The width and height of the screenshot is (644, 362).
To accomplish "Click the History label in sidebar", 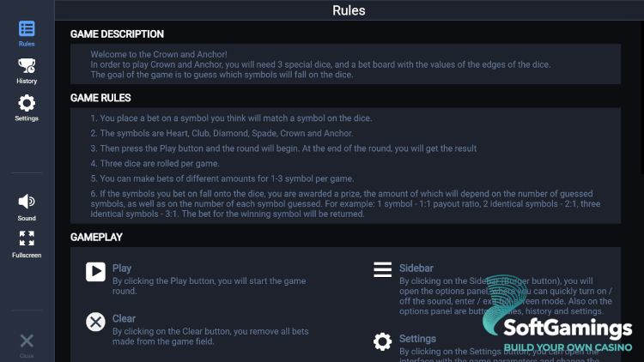I will point(27,81).
